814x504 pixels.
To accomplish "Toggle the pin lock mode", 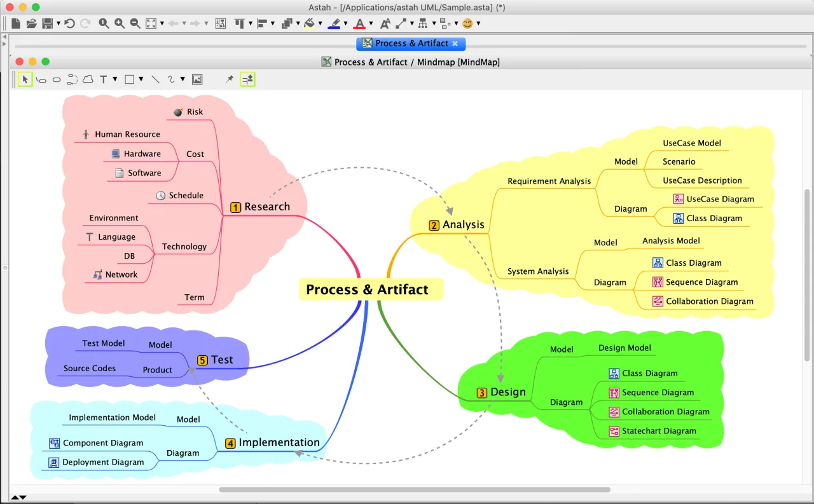I will pyautogui.click(x=230, y=79).
